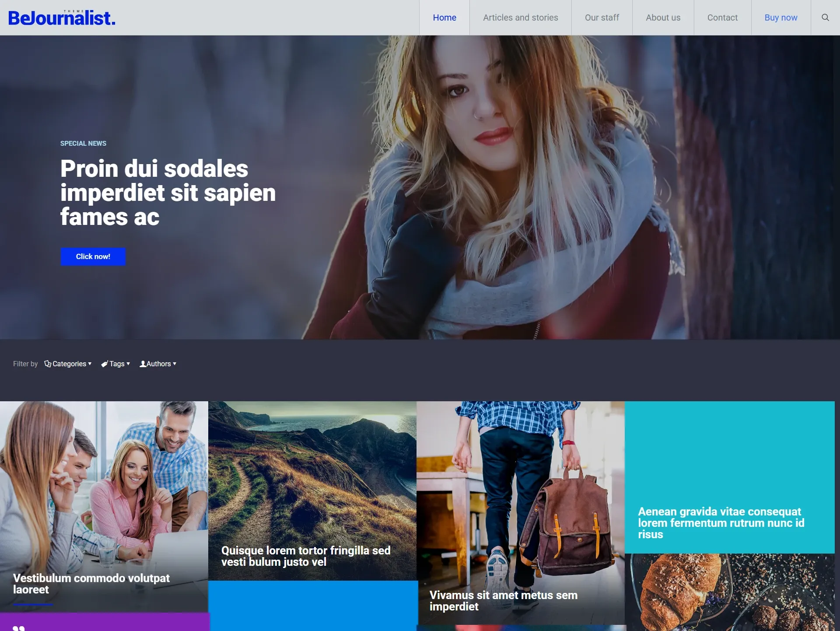The height and width of the screenshot is (631, 840).
Task: Expand the Authors filter arrow
Action: pyautogui.click(x=175, y=364)
